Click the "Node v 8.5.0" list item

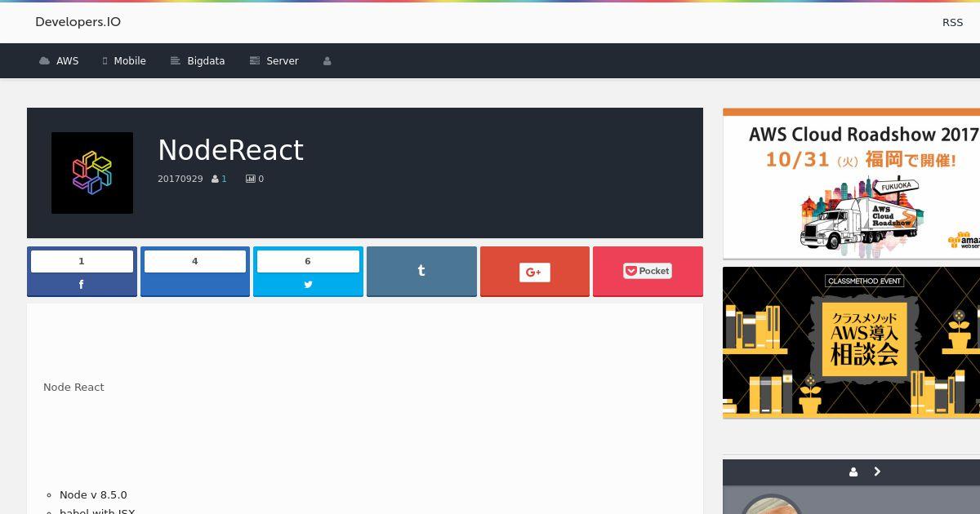[x=93, y=494]
